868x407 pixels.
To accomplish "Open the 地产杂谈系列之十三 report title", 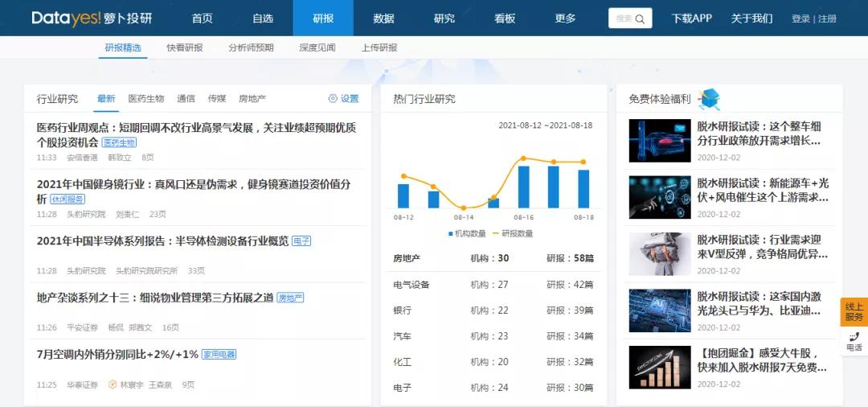I will 155,298.
